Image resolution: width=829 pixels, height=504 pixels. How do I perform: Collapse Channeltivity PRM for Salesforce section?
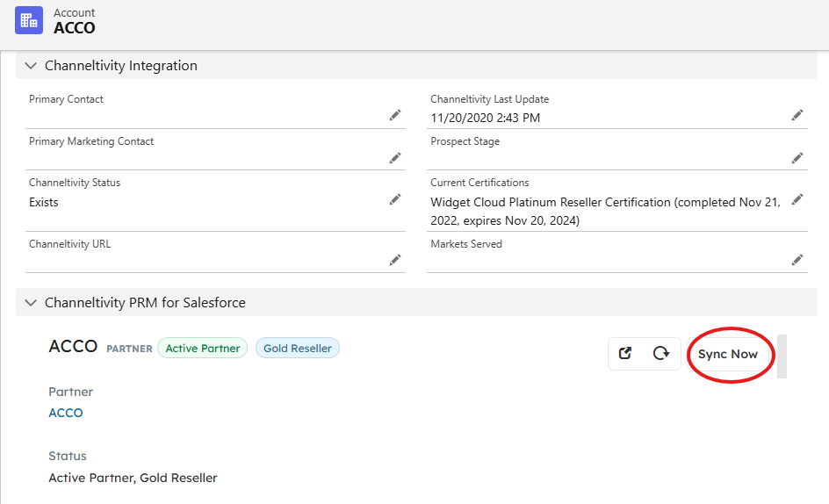31,303
